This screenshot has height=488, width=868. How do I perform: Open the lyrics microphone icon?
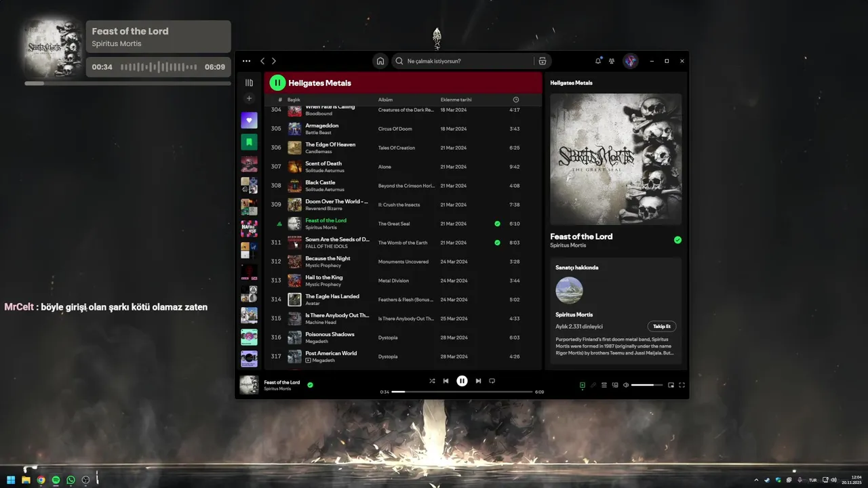(593, 385)
